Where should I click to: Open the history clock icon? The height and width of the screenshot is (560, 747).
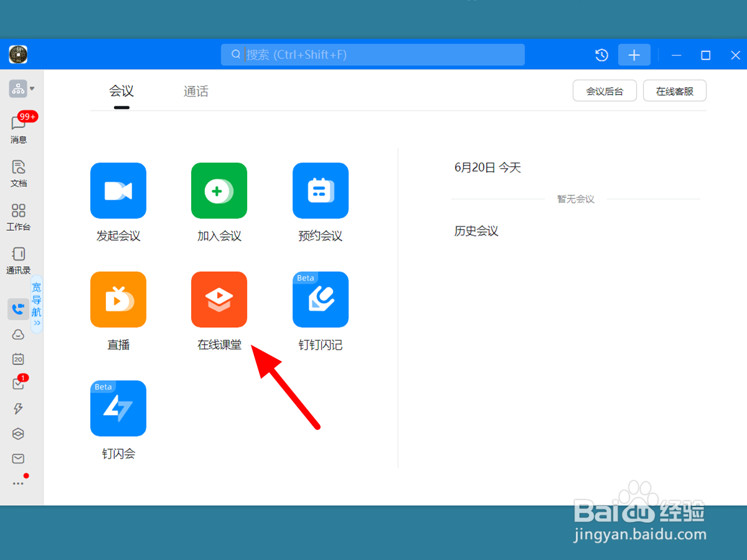point(601,55)
